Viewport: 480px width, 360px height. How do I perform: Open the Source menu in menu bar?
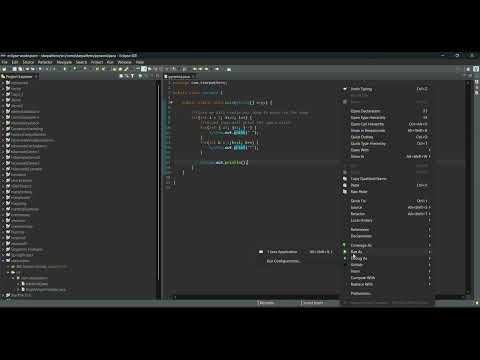click(x=28, y=62)
